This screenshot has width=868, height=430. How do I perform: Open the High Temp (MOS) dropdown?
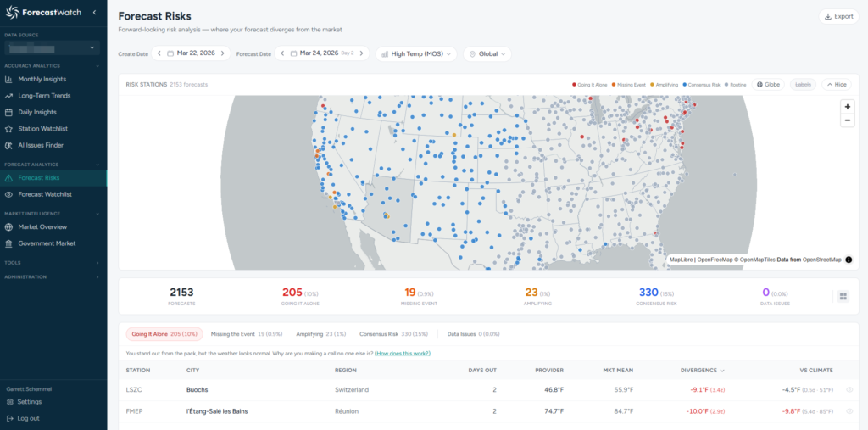(x=415, y=53)
